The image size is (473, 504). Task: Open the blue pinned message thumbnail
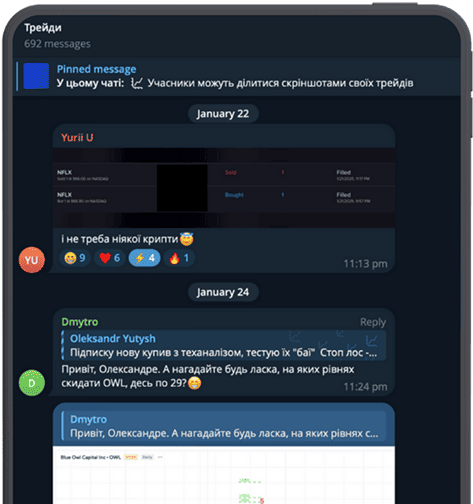[36, 76]
